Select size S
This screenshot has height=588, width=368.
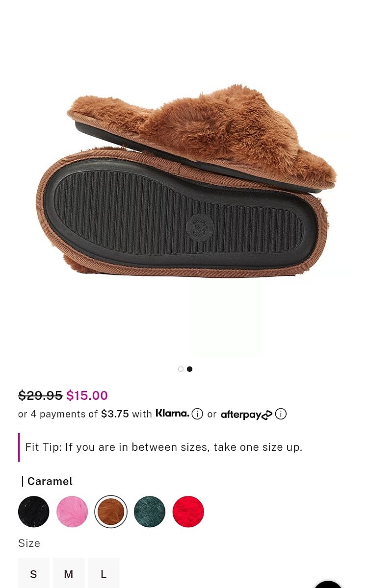click(x=34, y=573)
